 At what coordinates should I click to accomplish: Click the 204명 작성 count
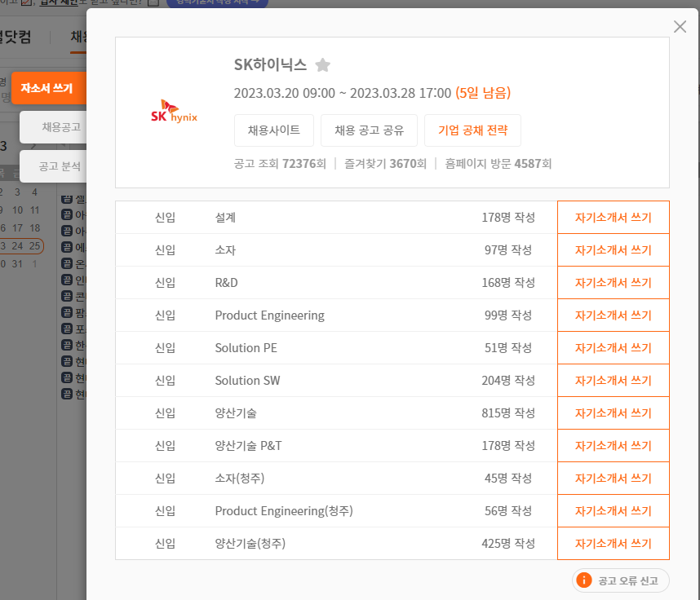point(508,380)
